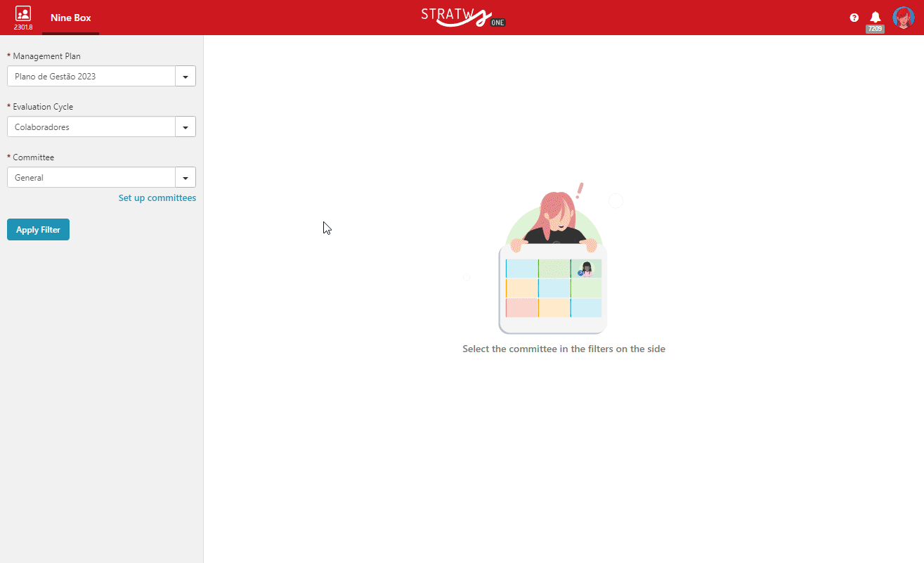924x563 pixels.
Task: Click the Colaboradores selection field
Action: coord(91,127)
